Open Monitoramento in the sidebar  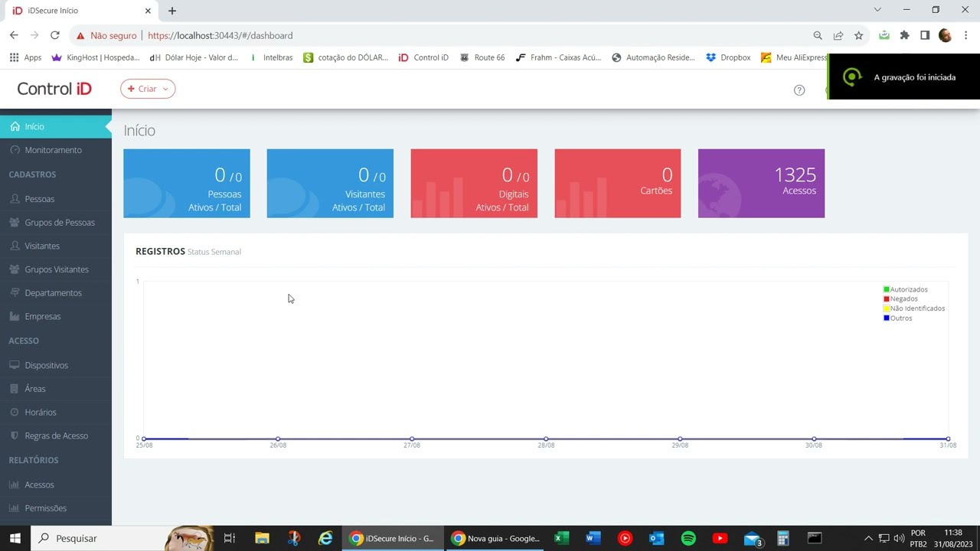click(x=56, y=150)
